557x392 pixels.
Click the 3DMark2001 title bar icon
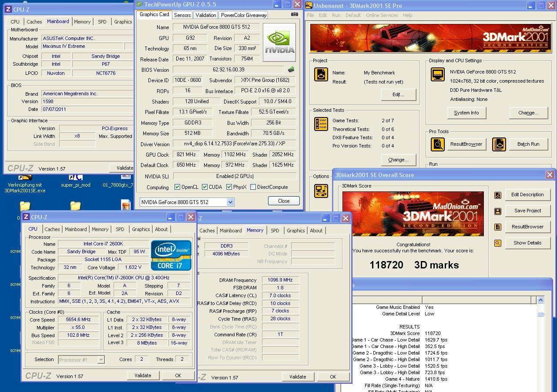309,6
